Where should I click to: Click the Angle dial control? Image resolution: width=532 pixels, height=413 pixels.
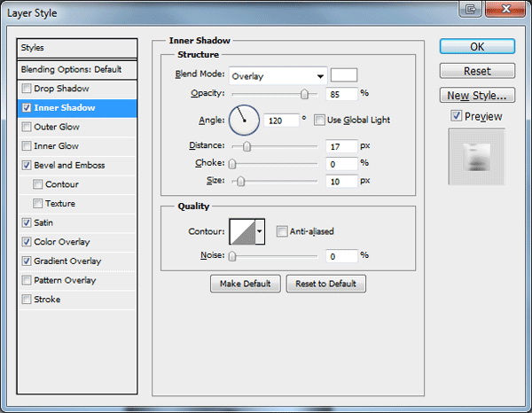(x=245, y=120)
